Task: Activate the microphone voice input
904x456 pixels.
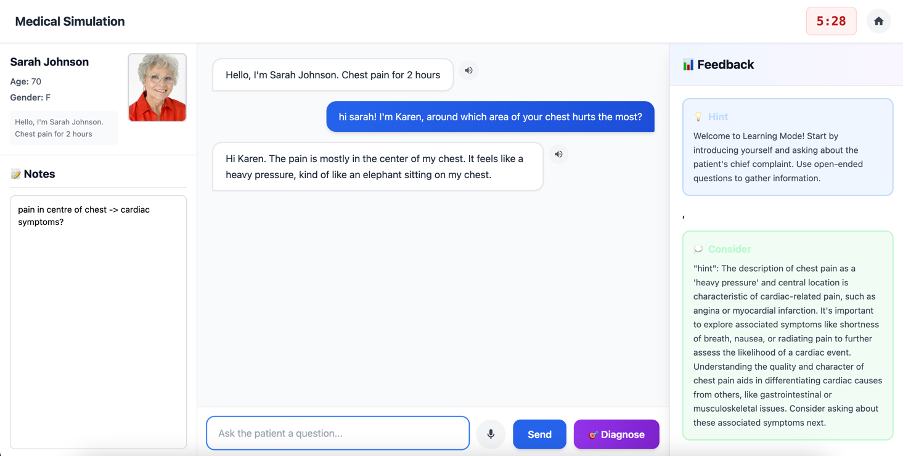Action: (x=490, y=434)
